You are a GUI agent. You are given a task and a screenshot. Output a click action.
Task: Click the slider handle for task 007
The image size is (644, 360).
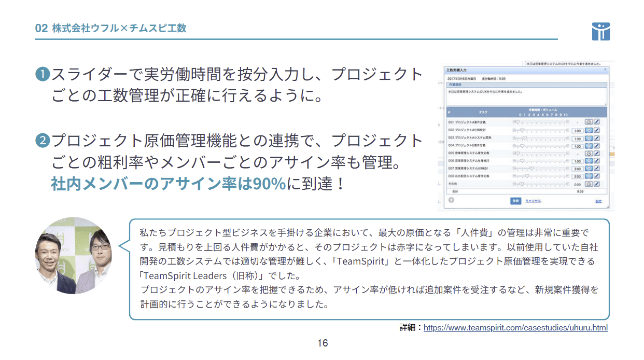(x=532, y=169)
